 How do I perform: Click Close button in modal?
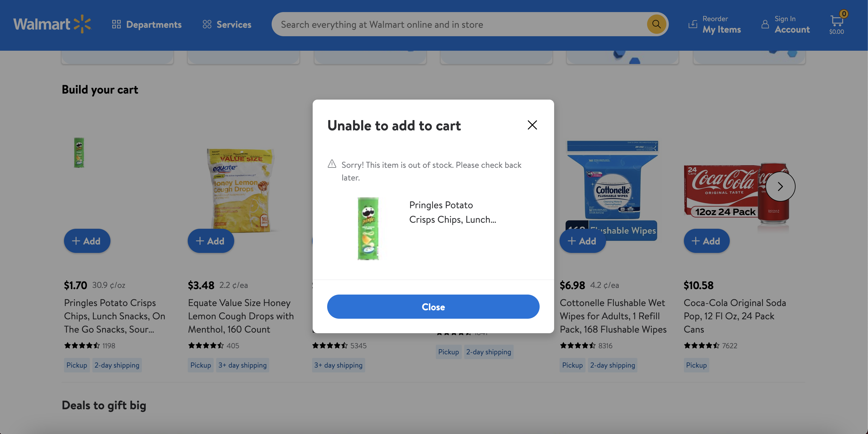[433, 306]
